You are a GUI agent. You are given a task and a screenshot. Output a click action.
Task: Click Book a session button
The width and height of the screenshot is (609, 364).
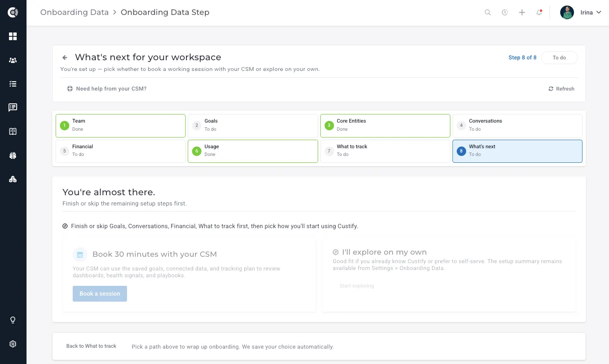(x=100, y=294)
